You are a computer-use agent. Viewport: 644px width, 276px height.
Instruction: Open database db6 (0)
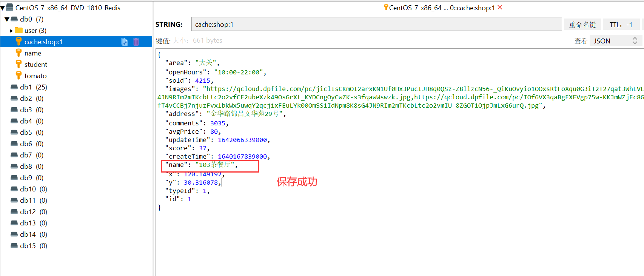[x=32, y=144]
